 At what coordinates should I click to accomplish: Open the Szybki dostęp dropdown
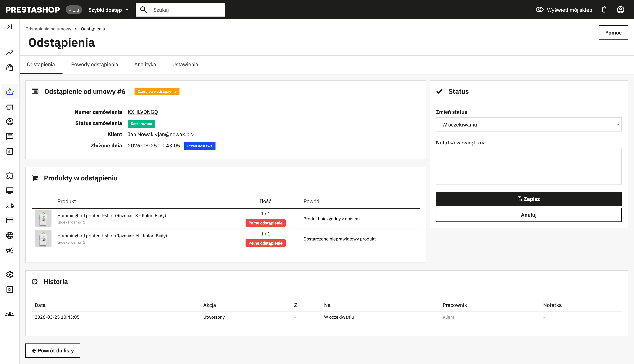109,10
